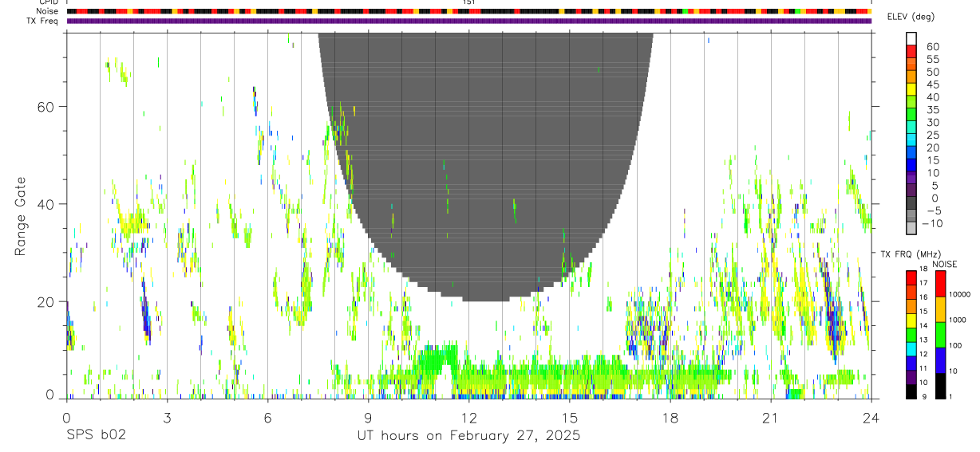The height and width of the screenshot is (452, 980).
Task: Click the 'SPS b02' radar label
Action: [x=96, y=436]
